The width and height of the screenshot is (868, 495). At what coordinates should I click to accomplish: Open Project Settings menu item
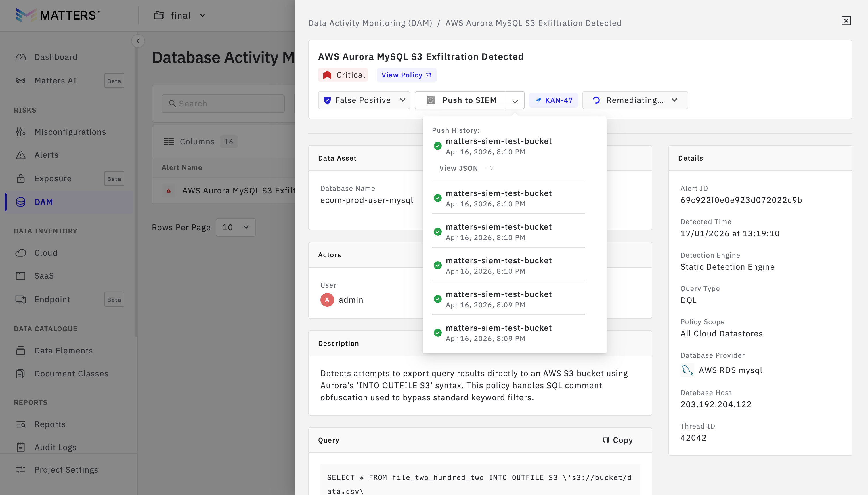click(x=66, y=469)
